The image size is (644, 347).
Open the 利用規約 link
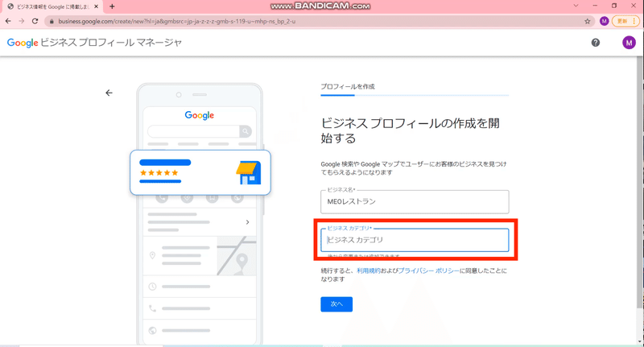click(369, 271)
